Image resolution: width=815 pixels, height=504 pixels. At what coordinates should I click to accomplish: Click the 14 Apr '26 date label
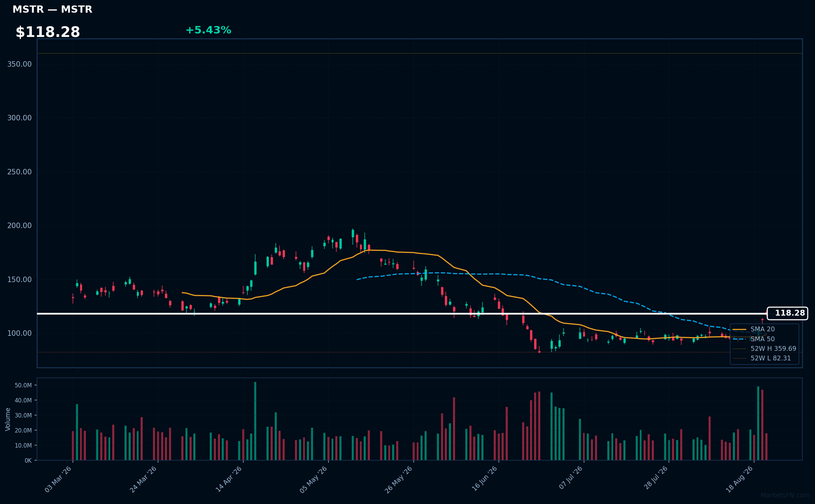click(229, 479)
